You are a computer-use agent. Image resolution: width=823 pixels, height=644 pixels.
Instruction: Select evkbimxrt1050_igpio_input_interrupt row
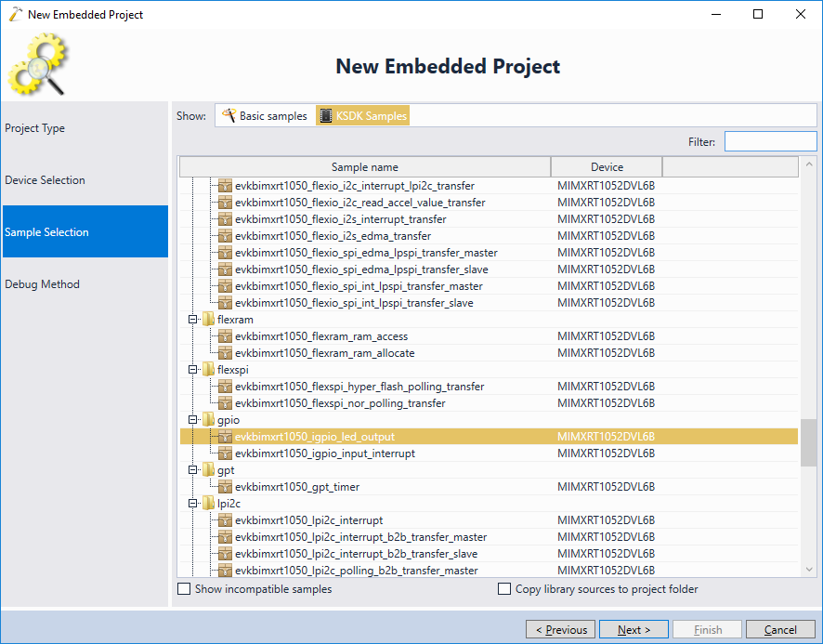[489, 453]
